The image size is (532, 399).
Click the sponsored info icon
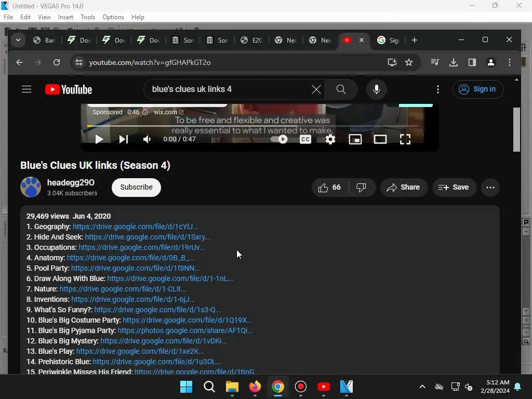coord(145,112)
